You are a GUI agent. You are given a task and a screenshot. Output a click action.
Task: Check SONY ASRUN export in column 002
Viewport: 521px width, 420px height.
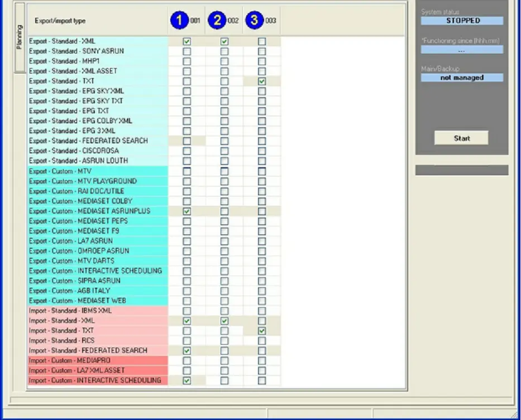224,51
